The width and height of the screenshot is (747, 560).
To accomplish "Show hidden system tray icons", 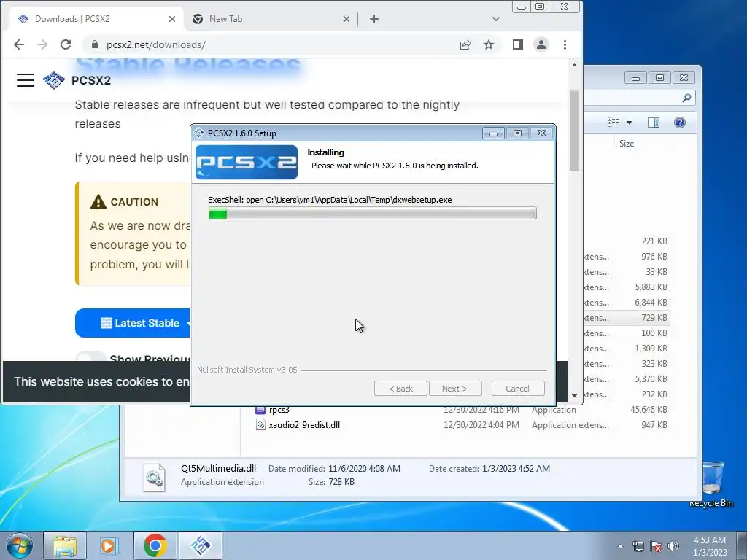I will point(620,546).
